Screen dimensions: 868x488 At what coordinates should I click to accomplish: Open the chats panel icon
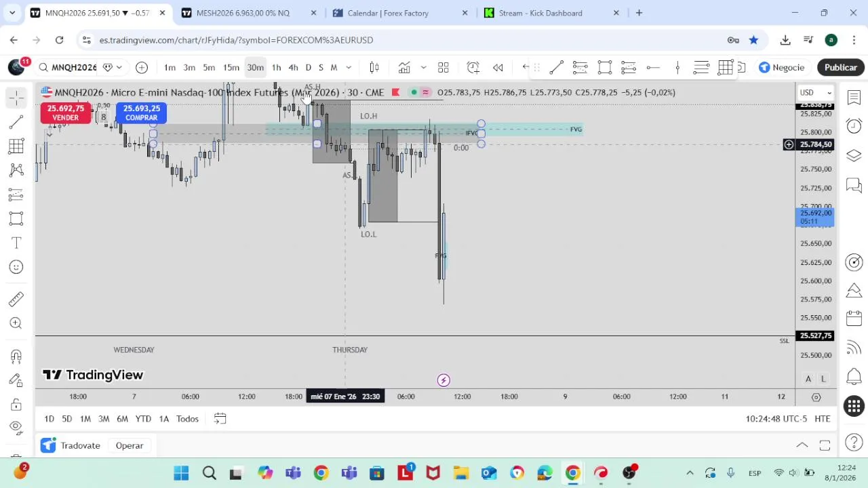tap(854, 185)
